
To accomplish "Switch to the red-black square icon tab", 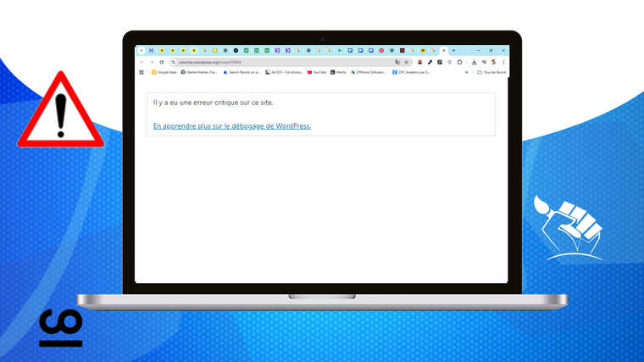I will [x=402, y=51].
